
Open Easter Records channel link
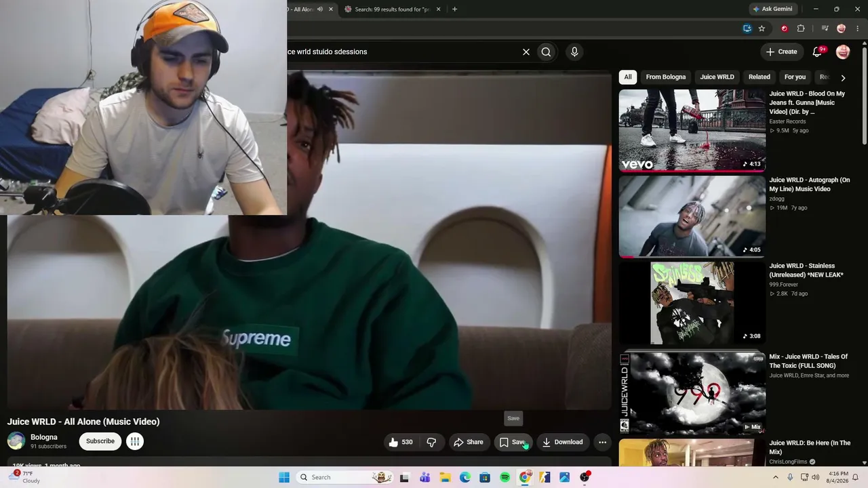[787, 121]
